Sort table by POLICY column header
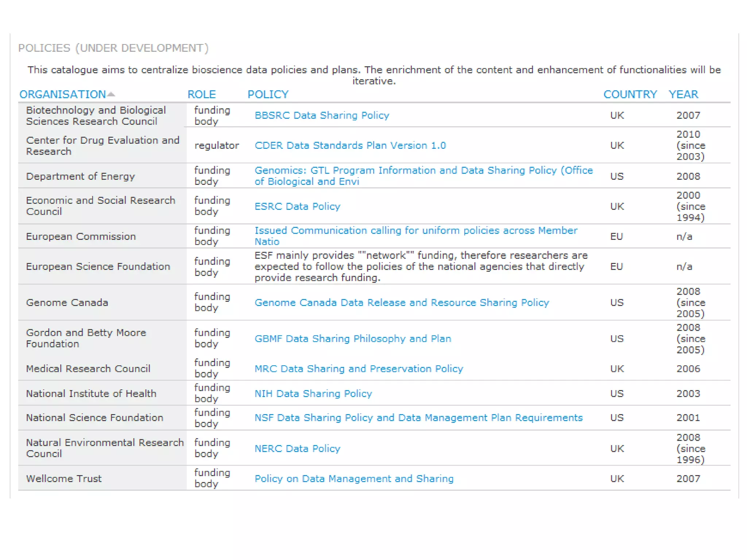The image size is (747, 560). (268, 94)
